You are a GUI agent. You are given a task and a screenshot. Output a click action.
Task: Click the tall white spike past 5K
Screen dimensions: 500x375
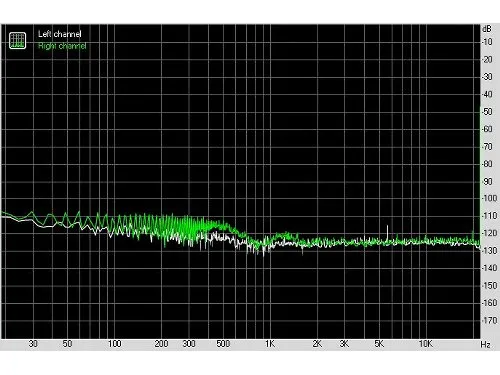(x=387, y=233)
